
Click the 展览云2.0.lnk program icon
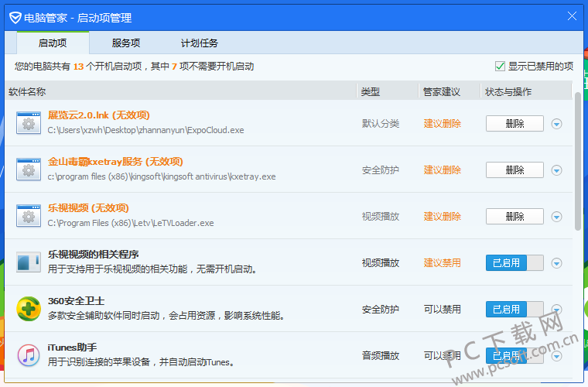[x=29, y=122]
